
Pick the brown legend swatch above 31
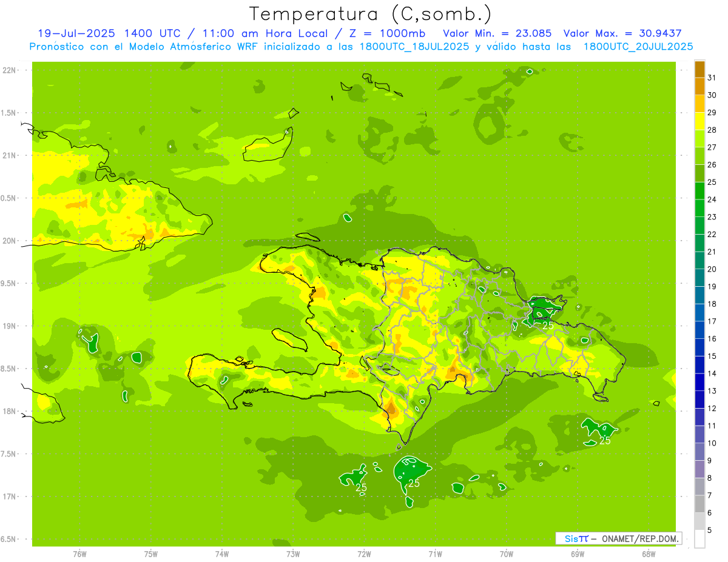click(x=699, y=69)
